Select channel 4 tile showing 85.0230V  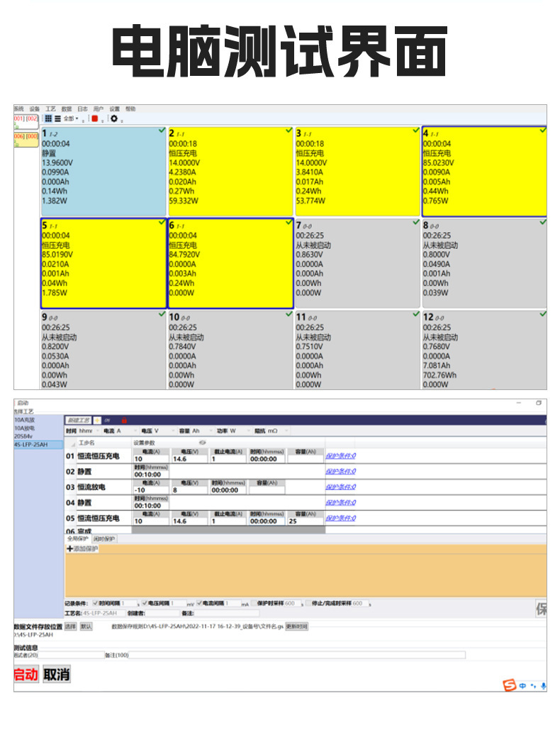click(484, 172)
